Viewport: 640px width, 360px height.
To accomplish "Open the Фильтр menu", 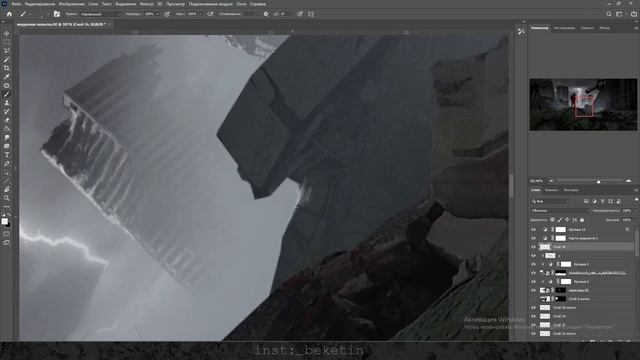I will pyautogui.click(x=147, y=4).
